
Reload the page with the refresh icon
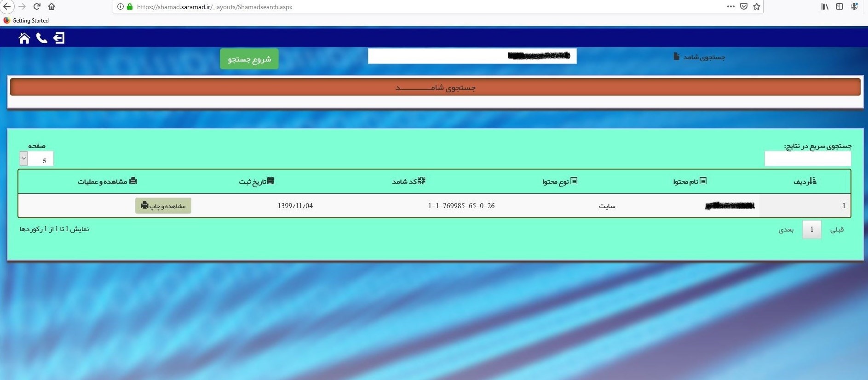point(37,6)
